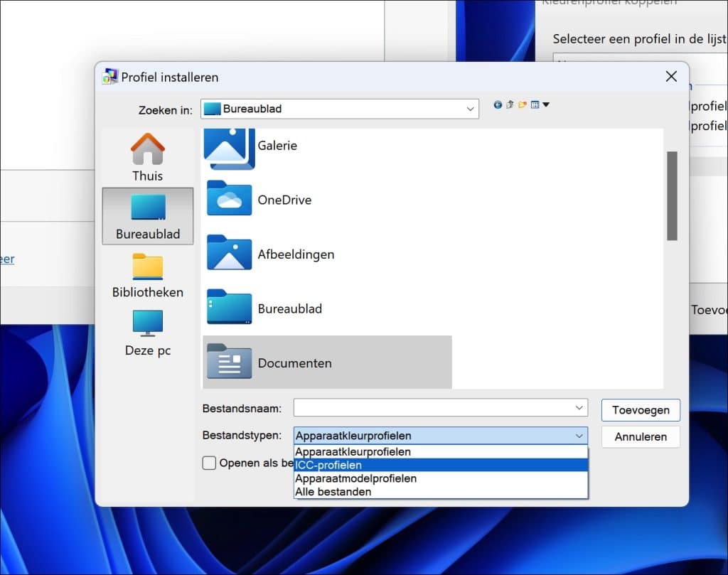The height and width of the screenshot is (575, 728).
Task: Click the Galerie name label
Action: [277, 146]
